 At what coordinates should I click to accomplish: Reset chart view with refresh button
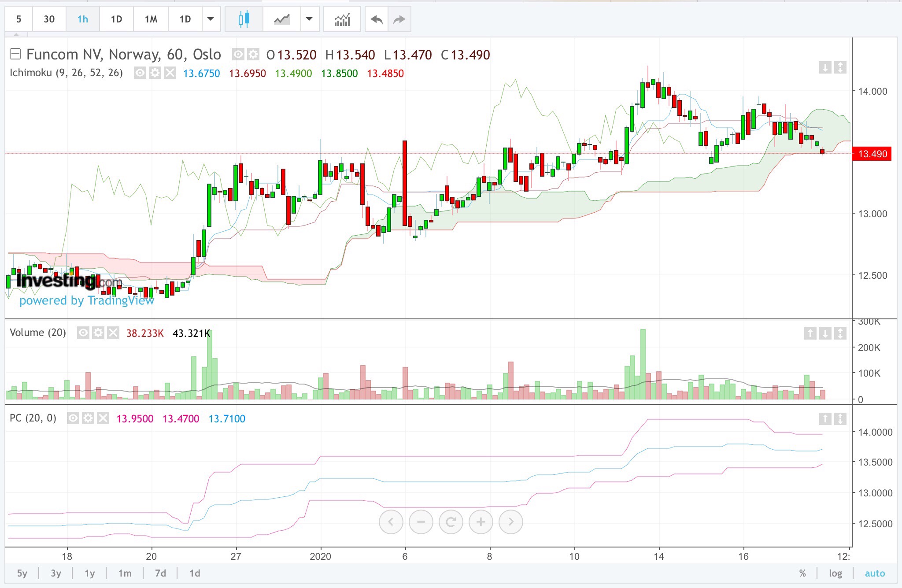point(451,522)
